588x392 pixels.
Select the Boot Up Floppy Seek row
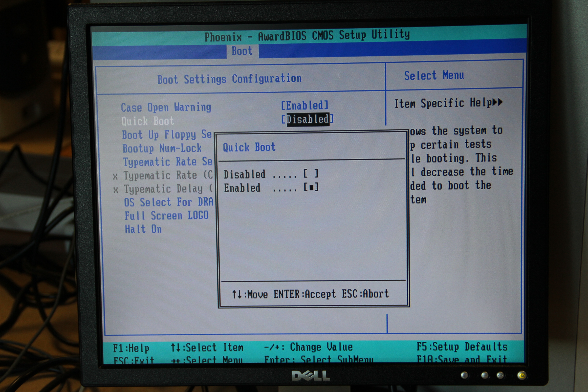(x=167, y=135)
